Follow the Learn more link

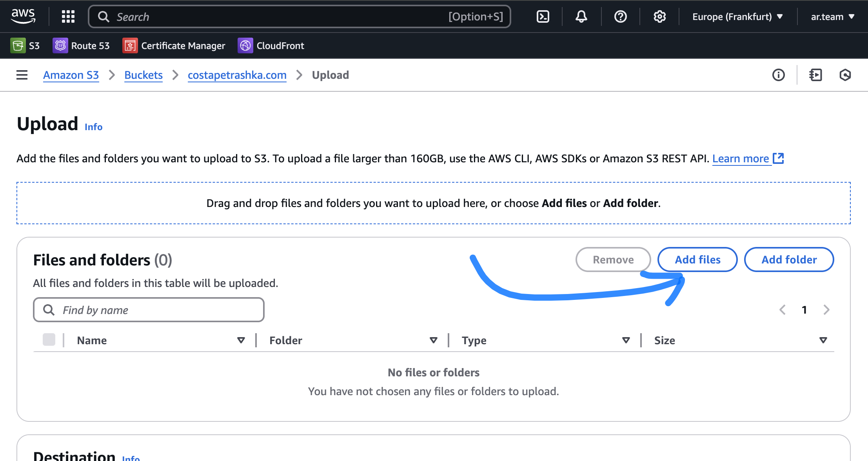coord(741,158)
